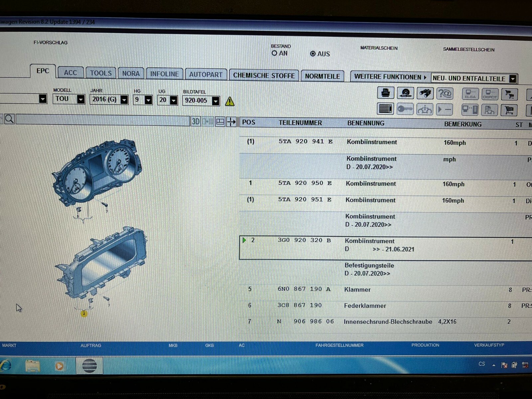Click the yellow warning triangle icon

[x=229, y=101]
